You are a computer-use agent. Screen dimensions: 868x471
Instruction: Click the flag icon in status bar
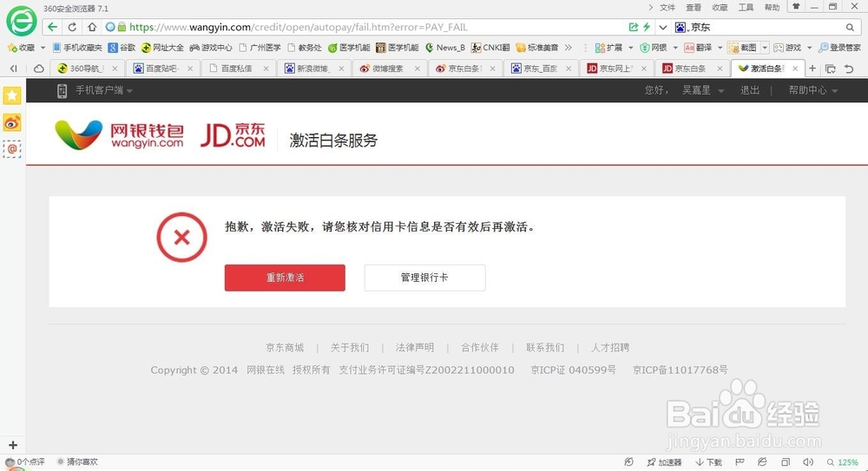(x=740, y=462)
